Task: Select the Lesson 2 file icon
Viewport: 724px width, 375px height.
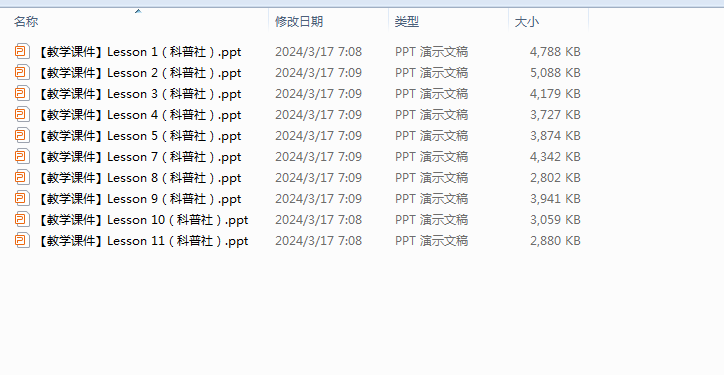Action: tap(22, 73)
